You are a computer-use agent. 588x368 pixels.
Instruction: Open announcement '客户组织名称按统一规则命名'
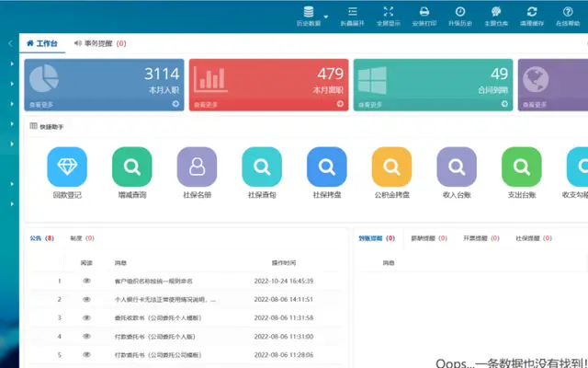[x=153, y=281]
